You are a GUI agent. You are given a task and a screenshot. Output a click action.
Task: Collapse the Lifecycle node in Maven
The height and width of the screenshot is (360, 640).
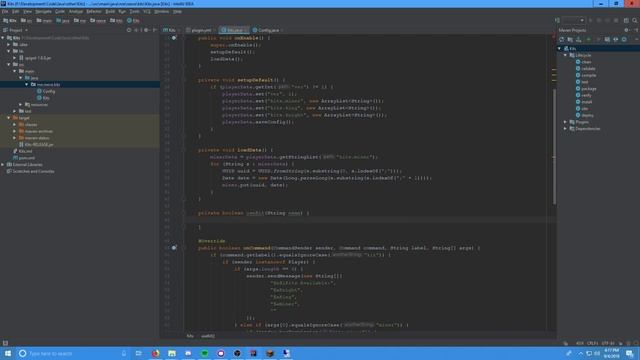[x=565, y=55]
